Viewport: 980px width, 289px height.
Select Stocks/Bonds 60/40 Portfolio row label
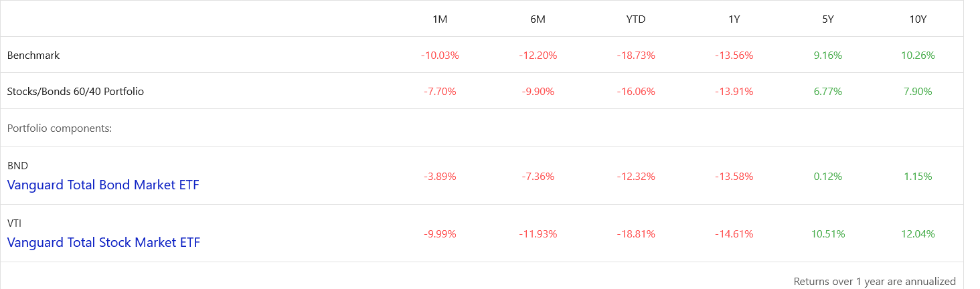[76, 92]
